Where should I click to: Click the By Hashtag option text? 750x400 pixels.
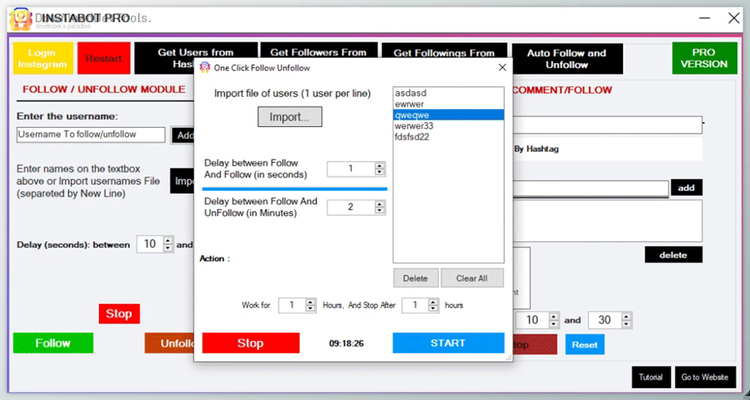(536, 149)
